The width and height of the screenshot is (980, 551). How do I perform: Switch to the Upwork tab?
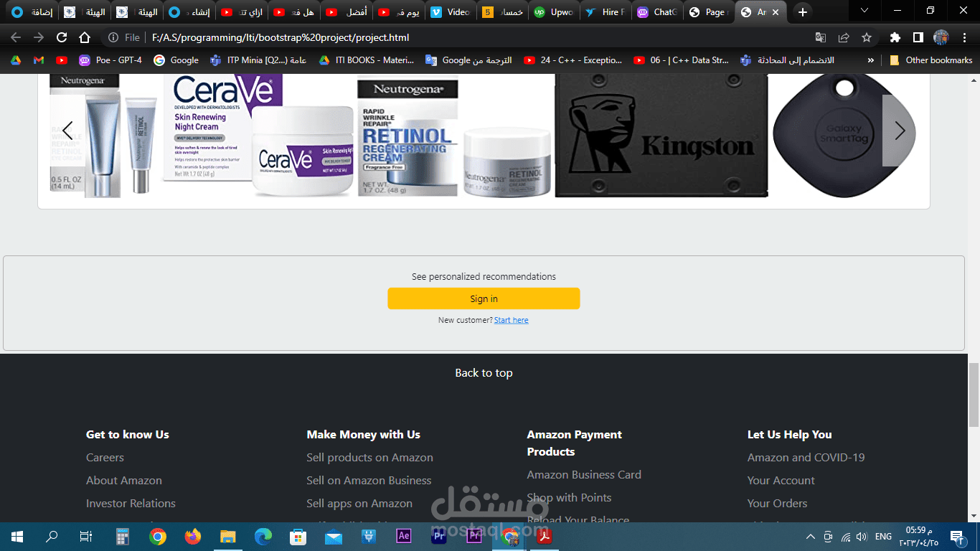click(554, 12)
